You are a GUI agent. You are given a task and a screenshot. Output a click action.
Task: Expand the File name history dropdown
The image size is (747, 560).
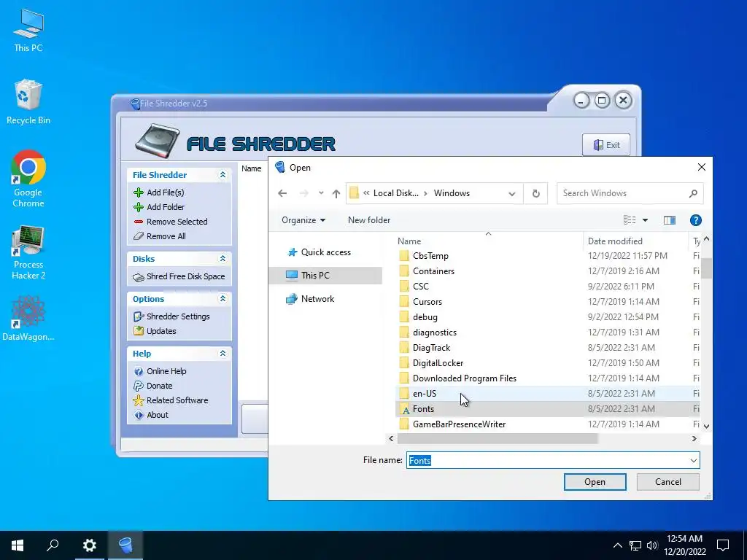point(693,461)
